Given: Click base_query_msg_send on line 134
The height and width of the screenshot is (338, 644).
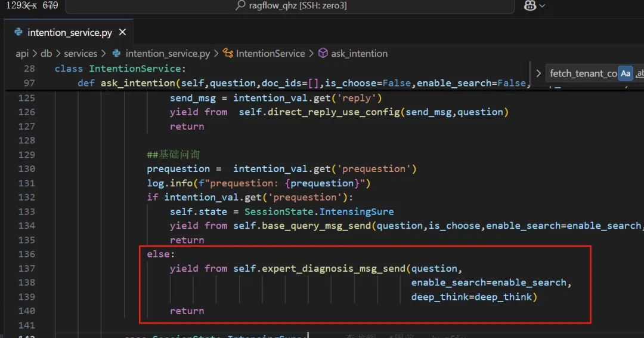Looking at the screenshot, I should pos(316,226).
